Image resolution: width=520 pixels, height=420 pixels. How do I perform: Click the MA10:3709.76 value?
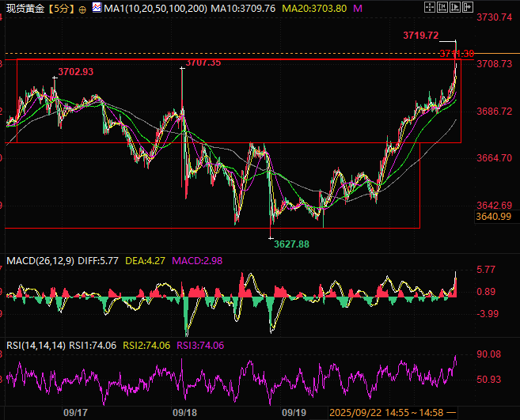243,8
